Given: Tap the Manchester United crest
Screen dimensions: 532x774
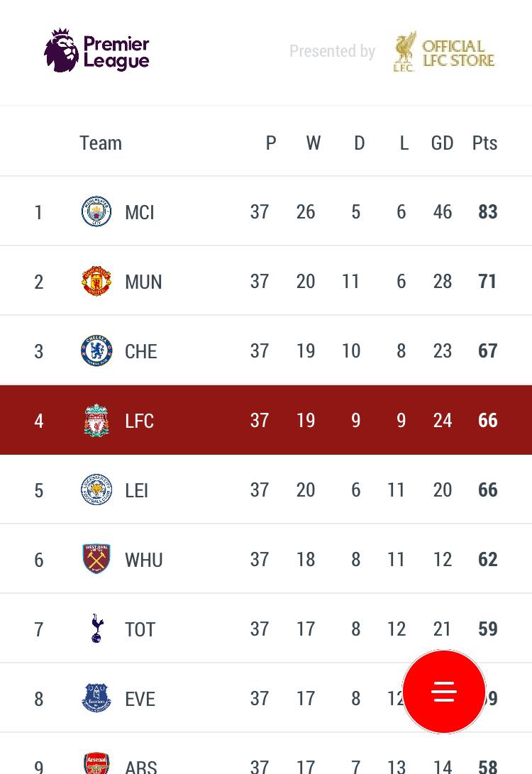Looking at the screenshot, I should (96, 281).
